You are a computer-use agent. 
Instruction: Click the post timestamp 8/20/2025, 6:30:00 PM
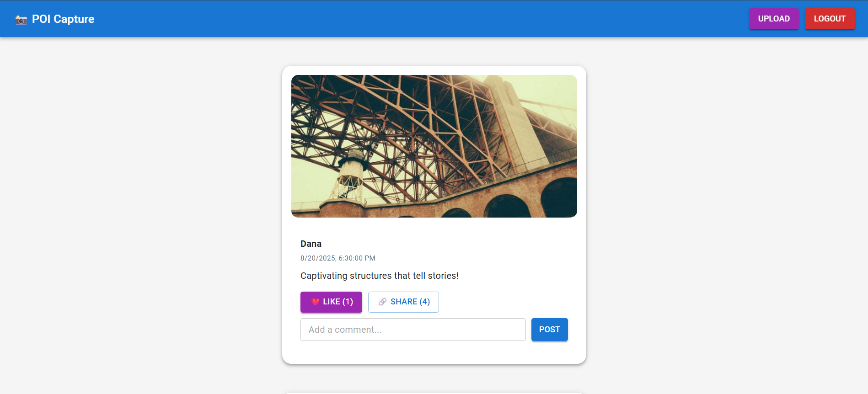(338, 258)
